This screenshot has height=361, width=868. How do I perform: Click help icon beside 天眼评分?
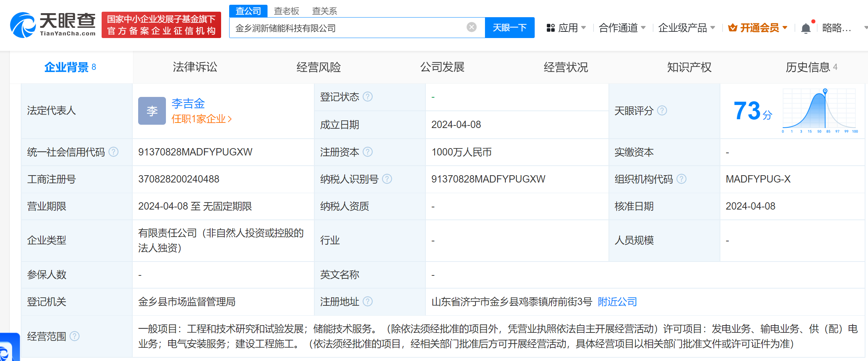pos(662,110)
